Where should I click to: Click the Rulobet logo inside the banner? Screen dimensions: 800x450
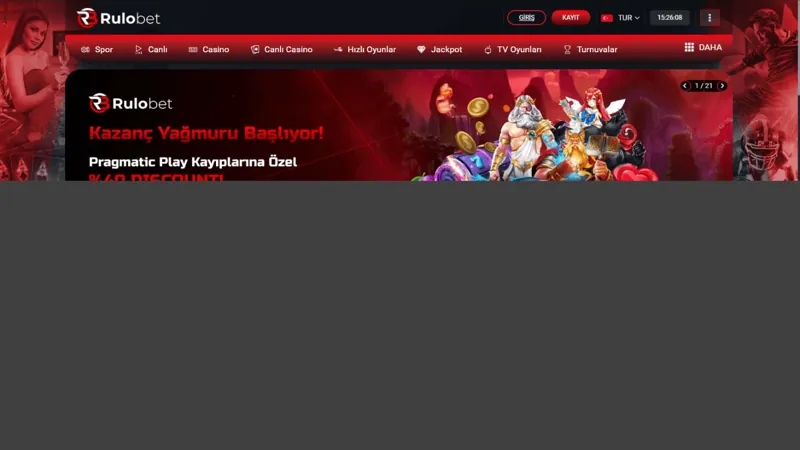click(x=131, y=103)
